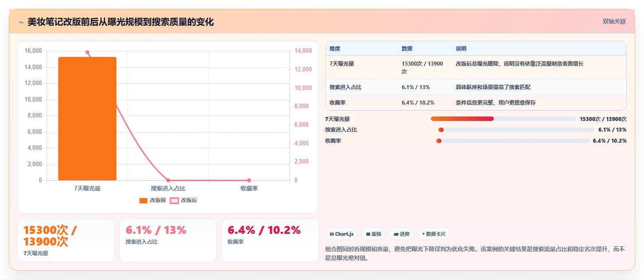
Task: Click the line point at 收藏率
Action: [249, 180]
